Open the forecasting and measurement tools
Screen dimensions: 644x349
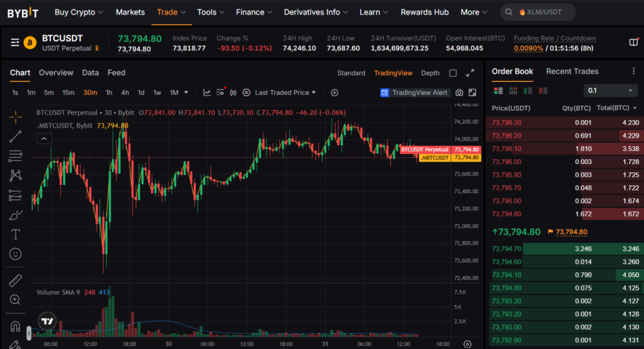coord(16,195)
